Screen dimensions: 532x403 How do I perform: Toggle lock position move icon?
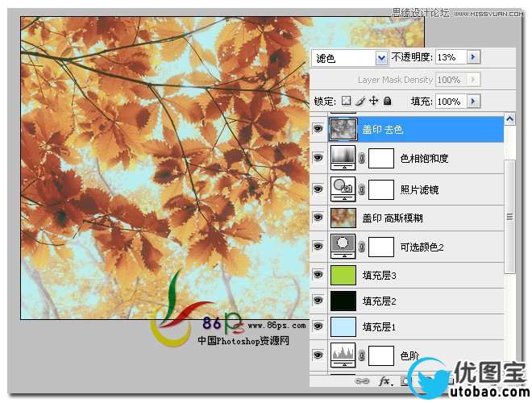coord(373,101)
